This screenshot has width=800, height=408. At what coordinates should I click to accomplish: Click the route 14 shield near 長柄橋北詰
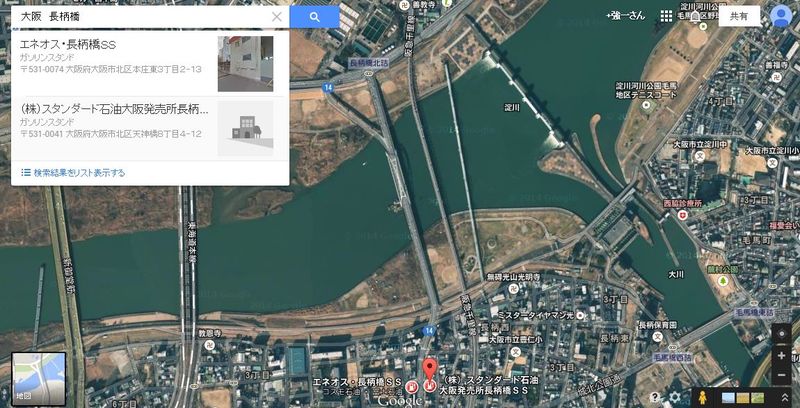328,88
